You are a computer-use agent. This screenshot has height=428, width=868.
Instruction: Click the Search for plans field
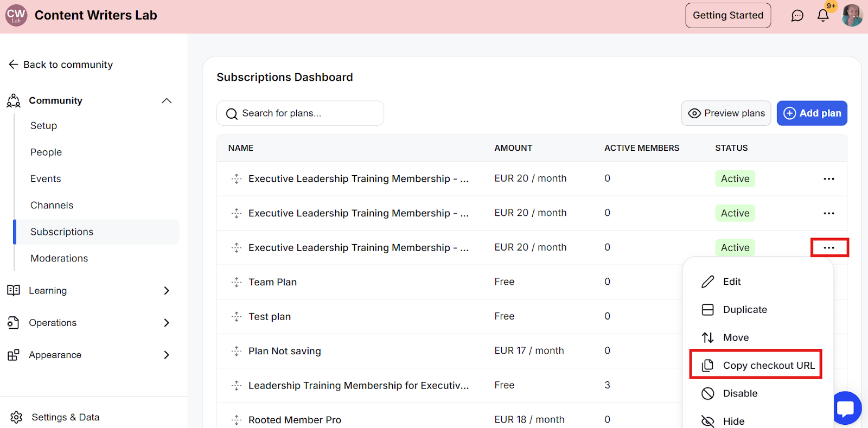point(300,113)
